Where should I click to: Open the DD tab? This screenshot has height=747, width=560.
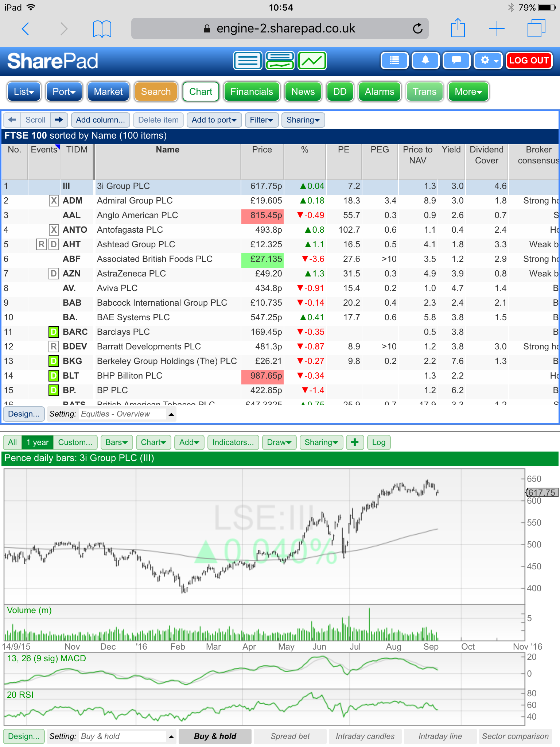(340, 92)
